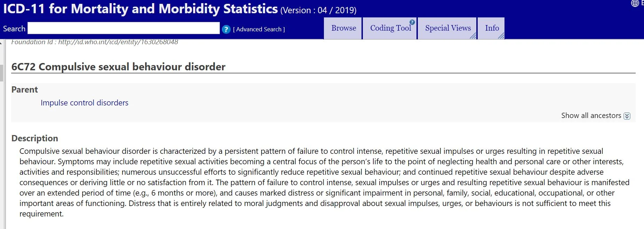This screenshot has height=229, width=644.
Task: Switch to the Browse tab
Action: tap(343, 28)
